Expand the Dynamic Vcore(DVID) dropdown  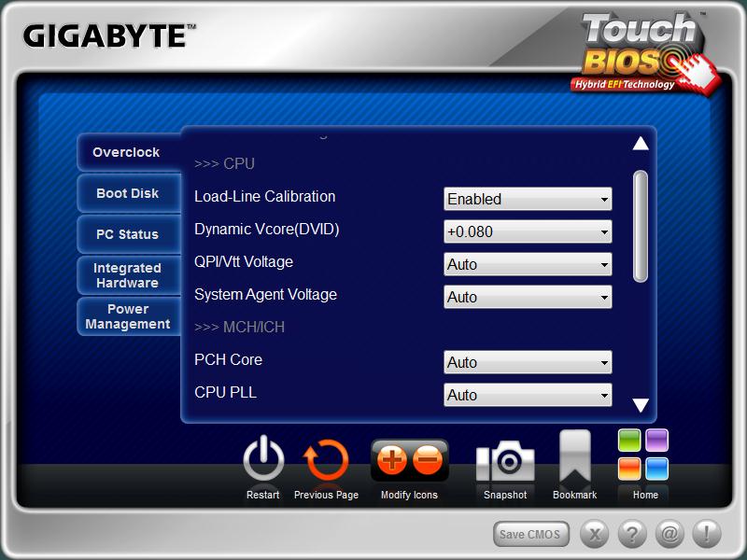[x=528, y=231]
